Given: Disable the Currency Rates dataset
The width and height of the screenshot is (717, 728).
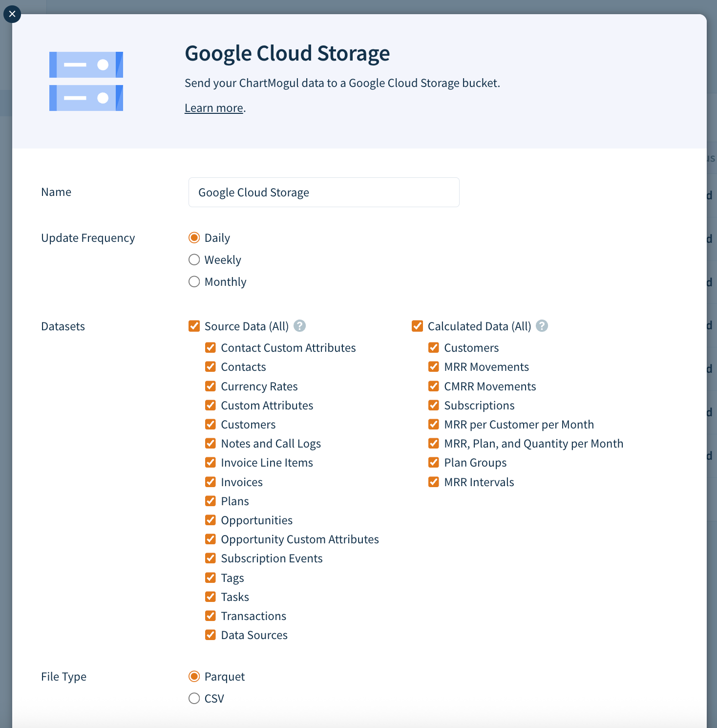Looking at the screenshot, I should tap(211, 386).
